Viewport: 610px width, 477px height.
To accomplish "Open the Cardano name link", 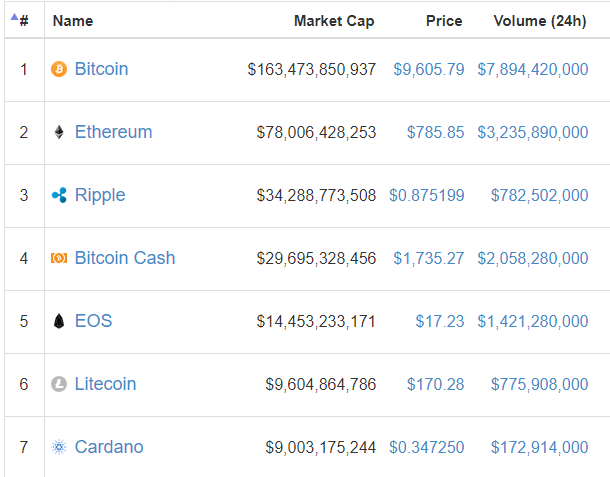I will (x=109, y=447).
